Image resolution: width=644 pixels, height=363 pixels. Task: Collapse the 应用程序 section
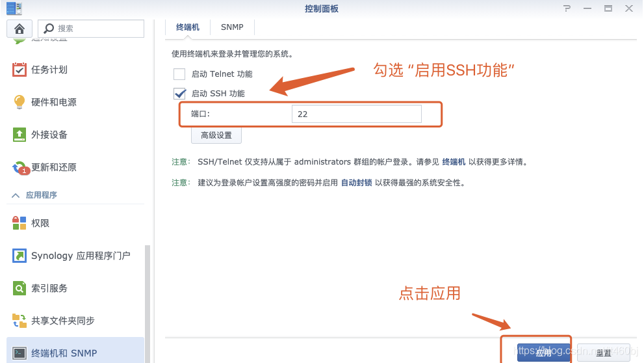point(16,195)
